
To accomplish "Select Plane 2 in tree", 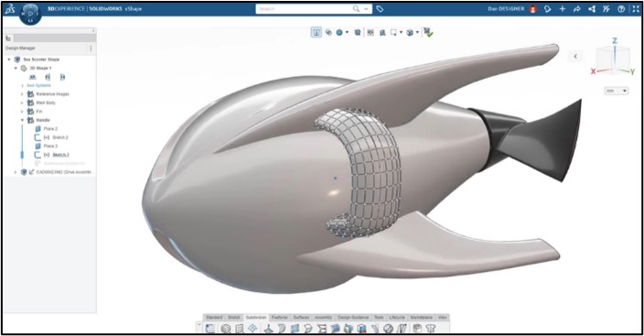I will click(x=50, y=129).
